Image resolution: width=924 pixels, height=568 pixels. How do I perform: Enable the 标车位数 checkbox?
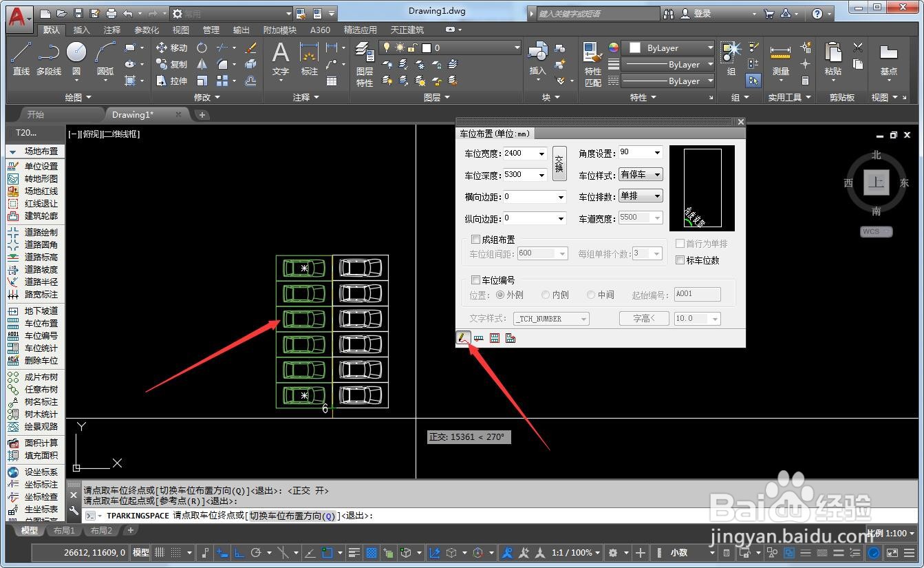(x=680, y=260)
